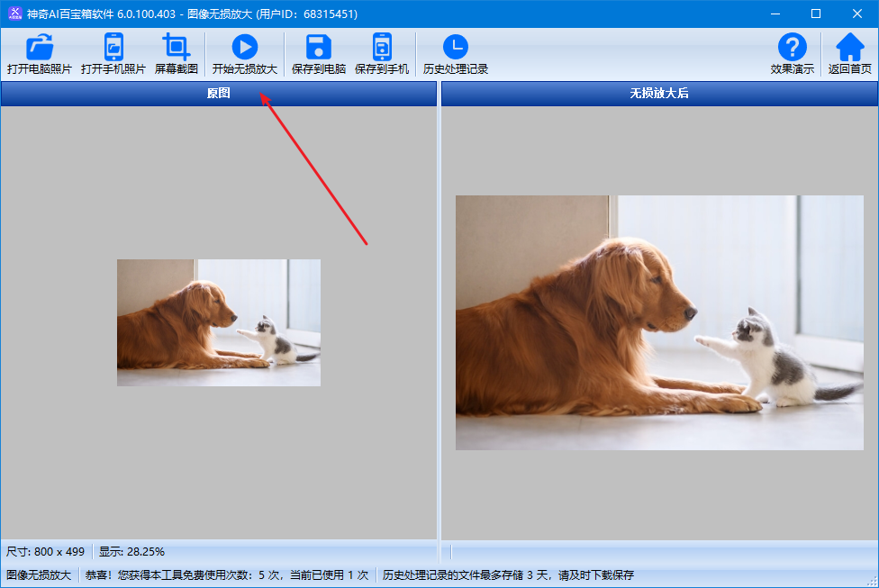The width and height of the screenshot is (879, 588).
Task: Minimize the application window
Action: (775, 14)
